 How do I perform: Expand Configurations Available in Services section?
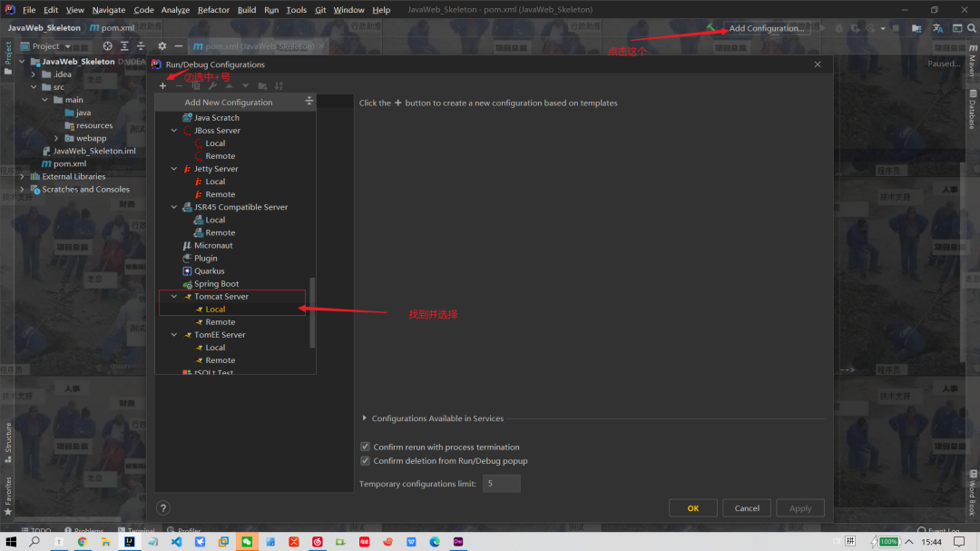(365, 418)
